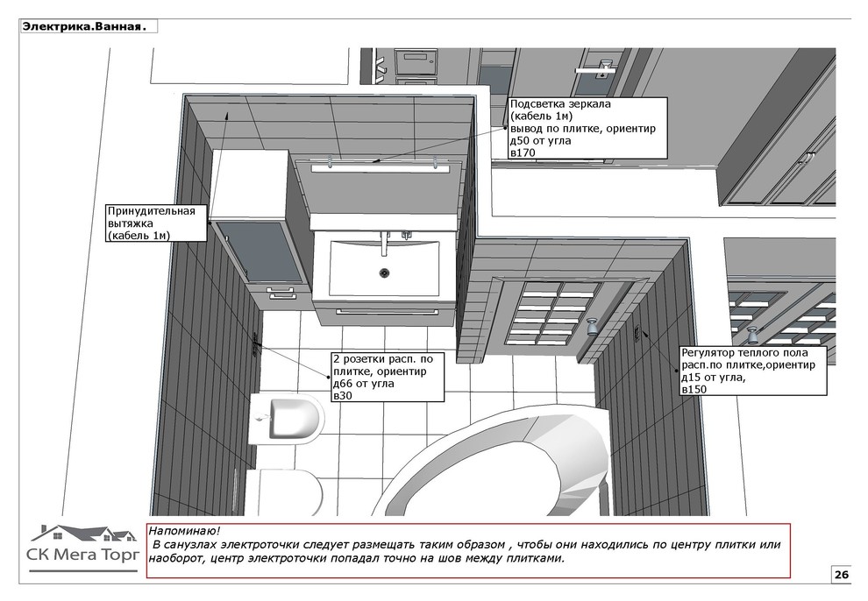The image size is (868, 601).
Task: Select the Принудительная вытяжка annotation label
Action: pyautogui.click(x=156, y=223)
